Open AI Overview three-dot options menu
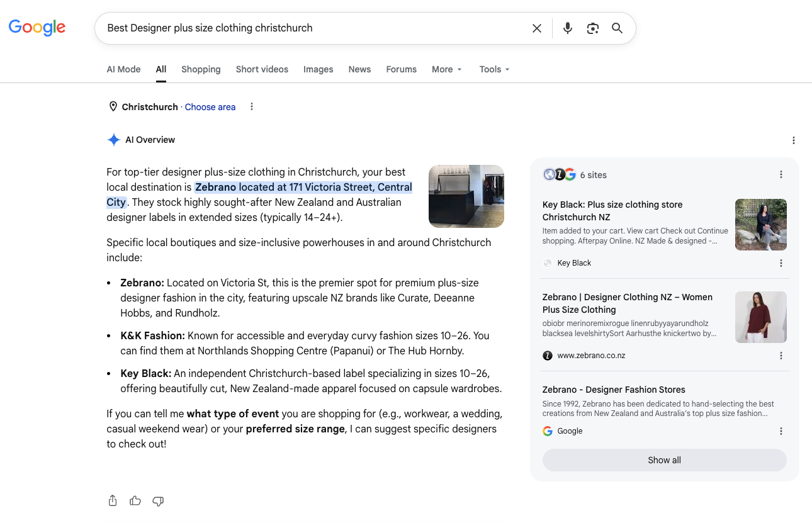The height and width of the screenshot is (523, 812). pyautogui.click(x=794, y=140)
